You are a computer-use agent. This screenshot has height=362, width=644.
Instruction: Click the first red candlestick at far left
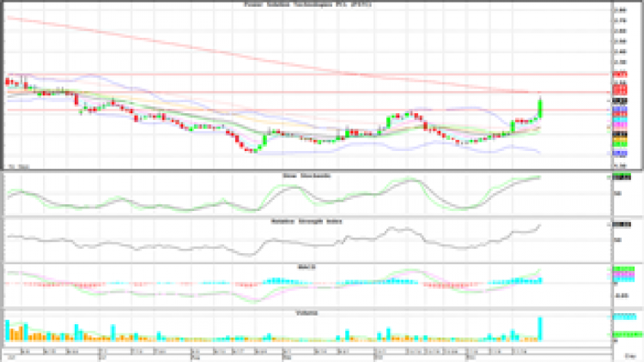click(x=7, y=82)
